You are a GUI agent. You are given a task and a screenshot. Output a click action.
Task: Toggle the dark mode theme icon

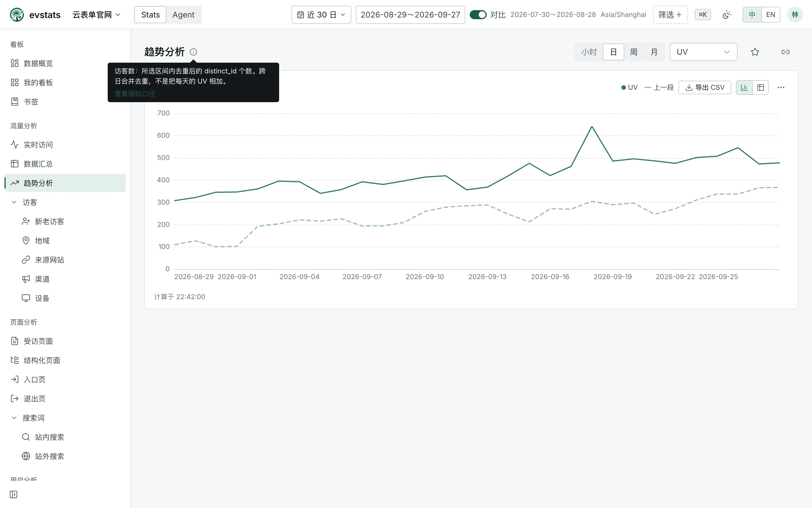(727, 15)
